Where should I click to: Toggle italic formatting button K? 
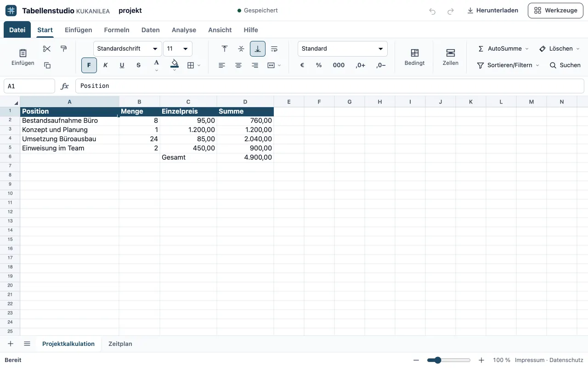pyautogui.click(x=106, y=65)
